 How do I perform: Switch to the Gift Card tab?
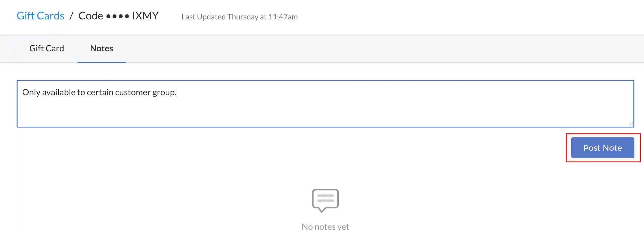point(47,48)
